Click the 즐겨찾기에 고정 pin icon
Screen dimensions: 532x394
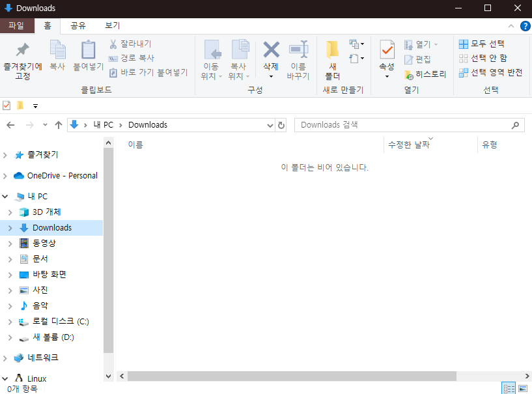click(x=23, y=50)
